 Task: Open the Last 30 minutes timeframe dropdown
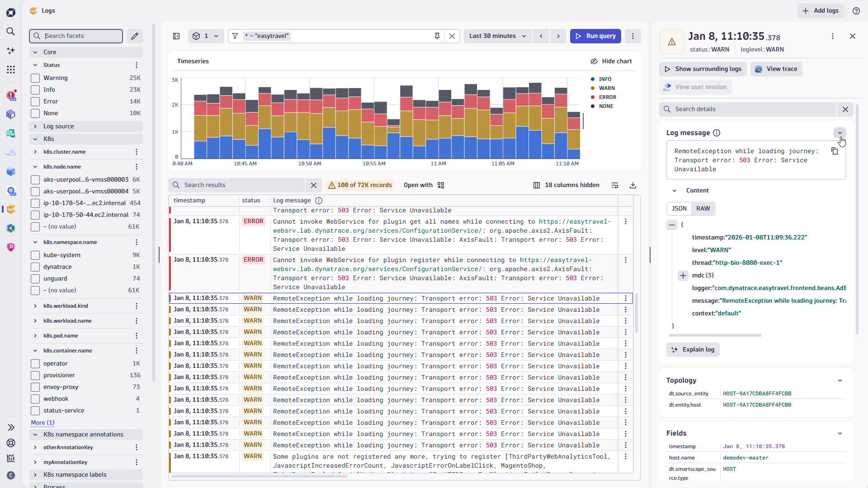tap(497, 36)
